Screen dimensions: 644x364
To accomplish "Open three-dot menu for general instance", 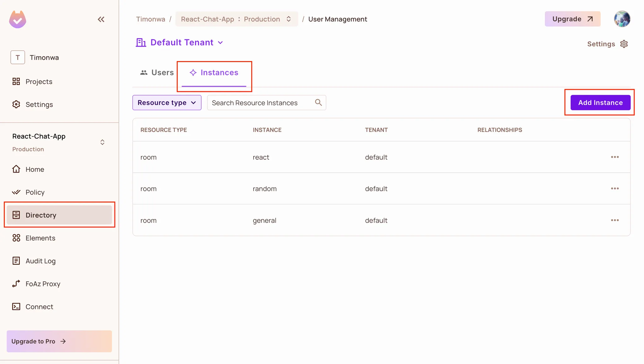I will [615, 220].
